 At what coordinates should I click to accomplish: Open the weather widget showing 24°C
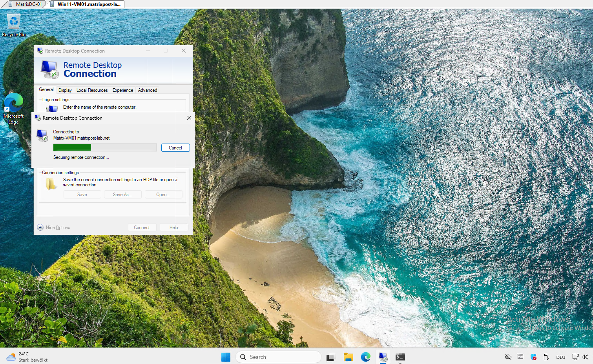tap(27, 357)
